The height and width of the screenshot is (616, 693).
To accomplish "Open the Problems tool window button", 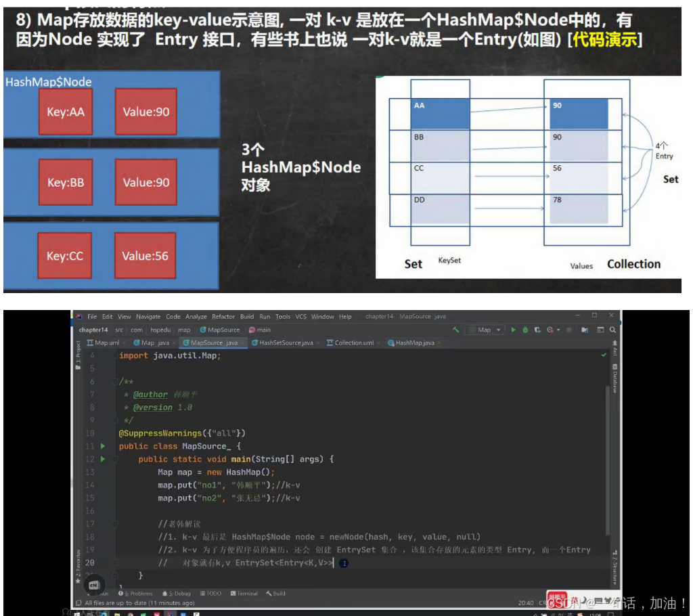I will pos(135,594).
